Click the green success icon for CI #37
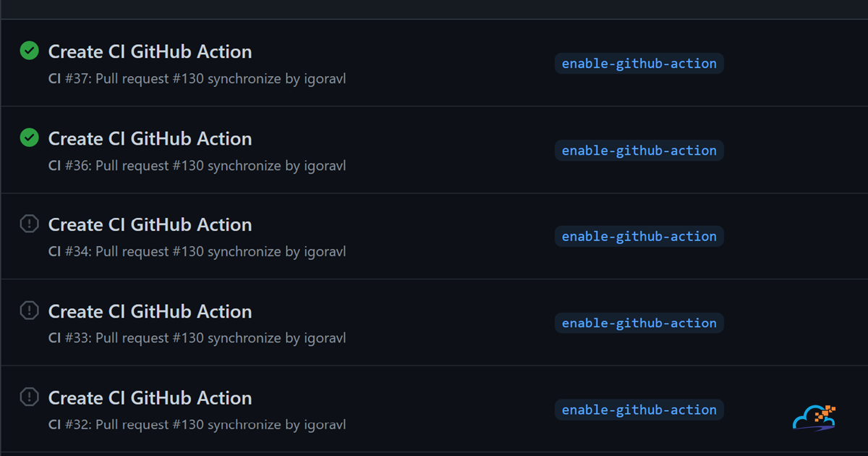 29,51
